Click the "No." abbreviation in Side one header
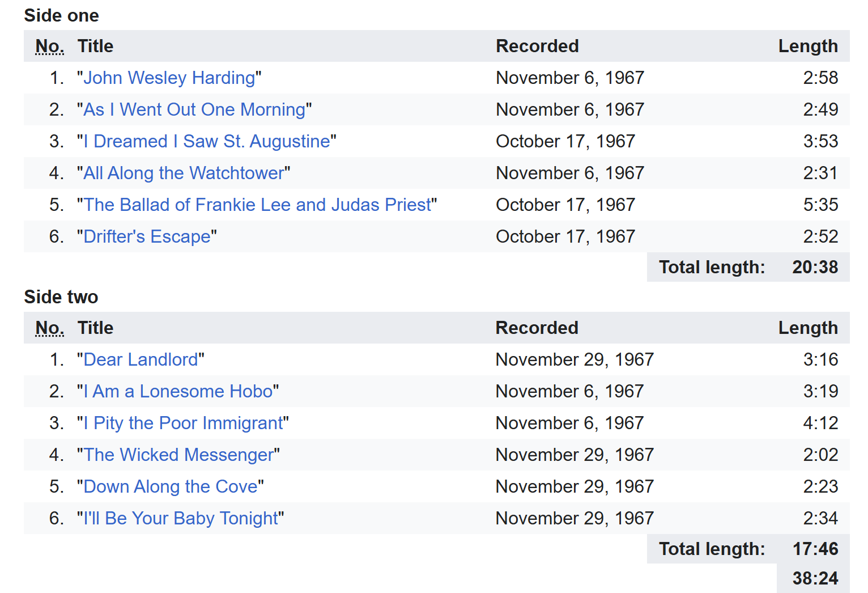This screenshot has height=593, width=868. (49, 46)
